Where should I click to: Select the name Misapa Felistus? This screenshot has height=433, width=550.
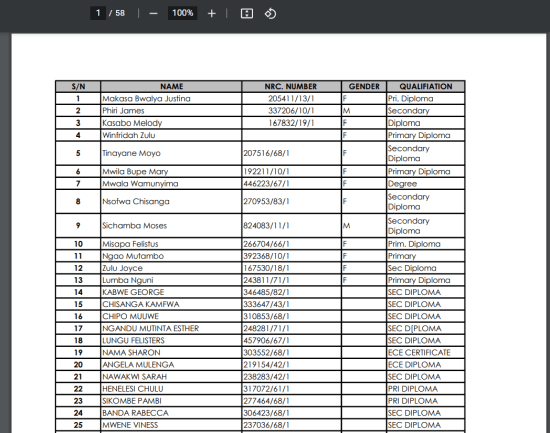pyautogui.click(x=130, y=244)
